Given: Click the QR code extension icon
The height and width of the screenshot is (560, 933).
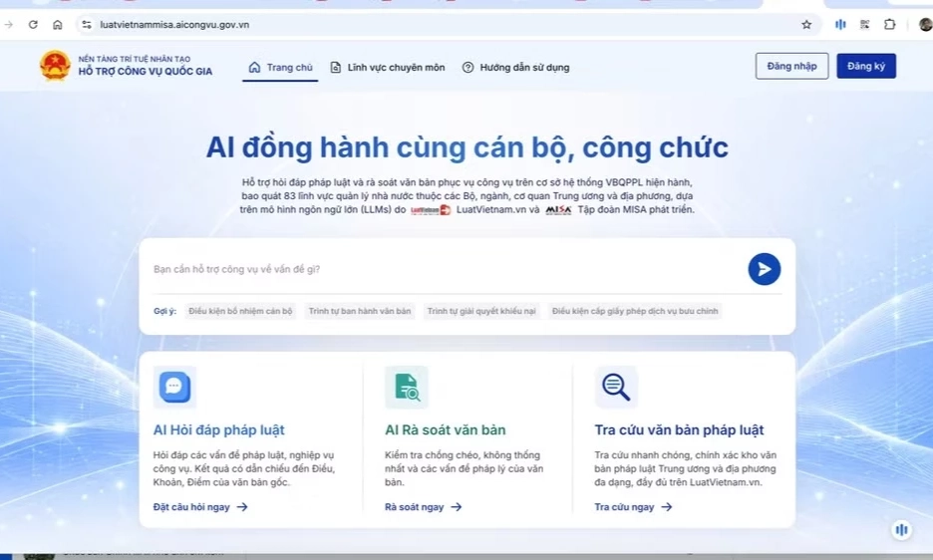Looking at the screenshot, I should [x=864, y=24].
